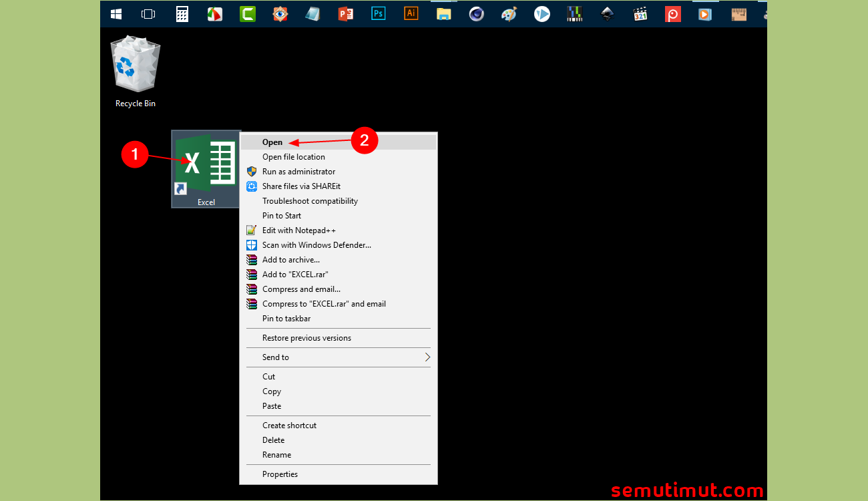Click the Windows Defender shield icon
The width and height of the screenshot is (868, 501).
tap(252, 245)
